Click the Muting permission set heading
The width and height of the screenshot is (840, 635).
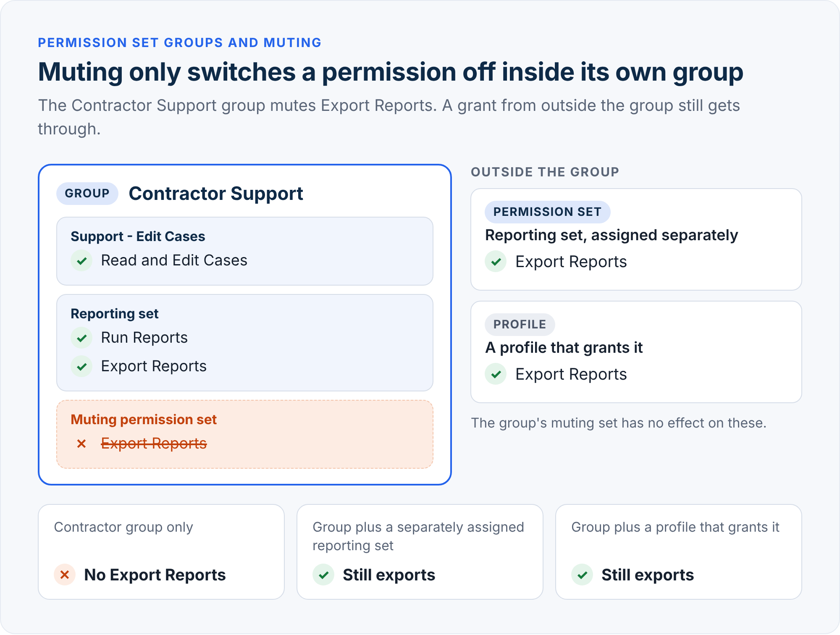pos(144,420)
